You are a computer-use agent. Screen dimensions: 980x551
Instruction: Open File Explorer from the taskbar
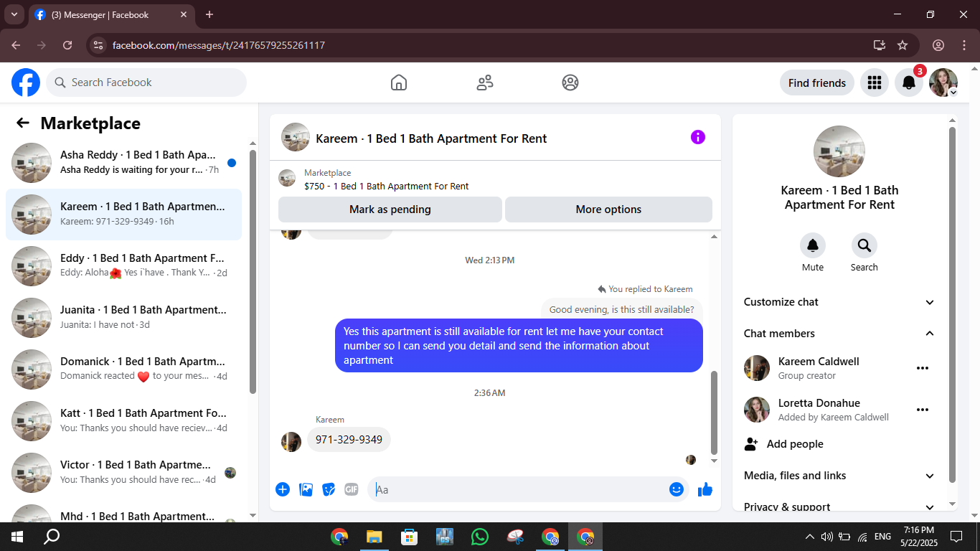[x=374, y=537]
